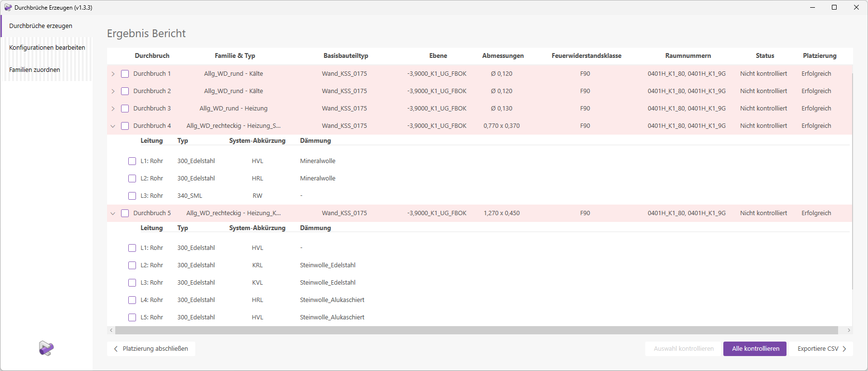Collapse the Durchbruch 5 pipe list
This screenshot has width=868, height=371.
113,213
